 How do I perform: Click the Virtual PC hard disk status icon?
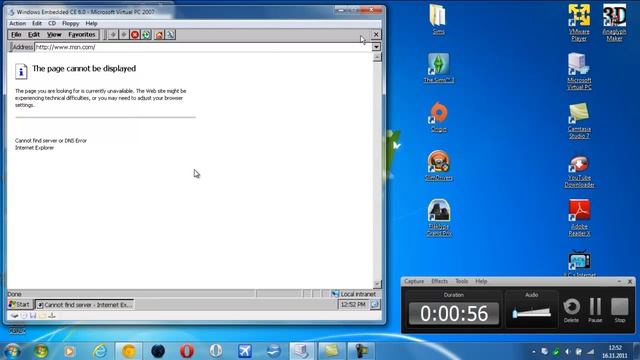click(15, 316)
